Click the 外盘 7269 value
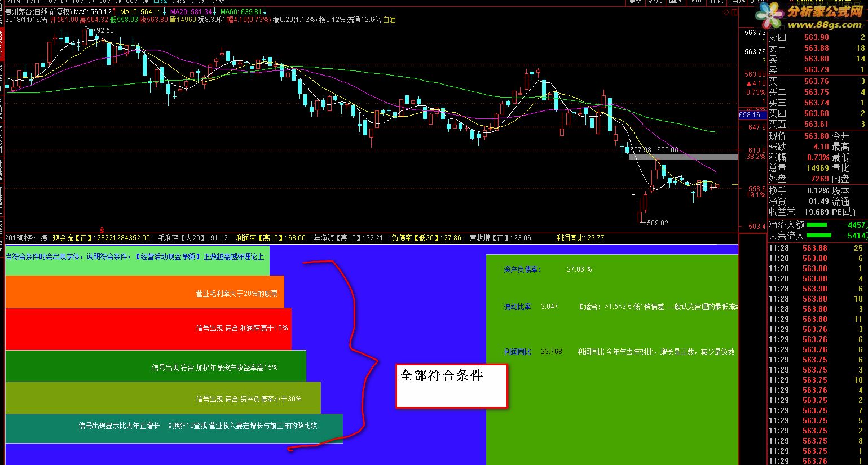The image size is (868, 465). click(820, 179)
